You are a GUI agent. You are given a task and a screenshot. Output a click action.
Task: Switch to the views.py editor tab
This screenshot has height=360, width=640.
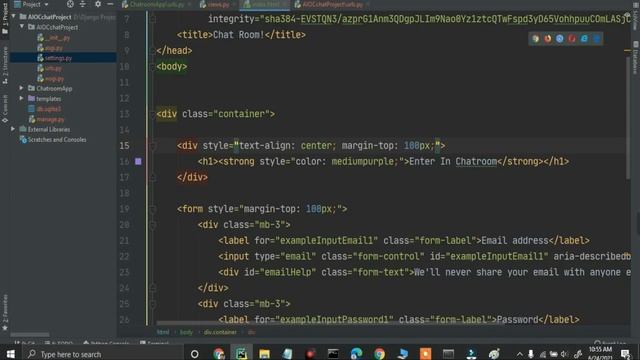(x=218, y=4)
